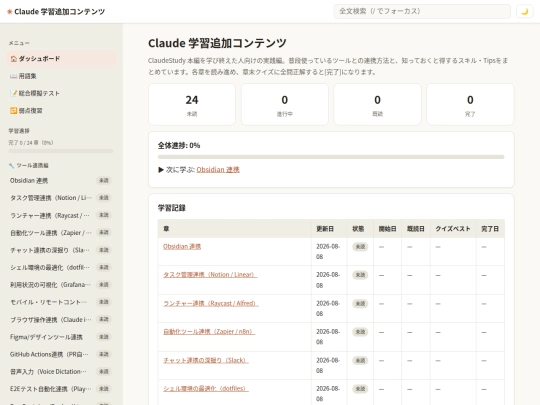The width and height of the screenshot is (540, 405).
Task: Click the クイズベスト column header
Action: pos(453,229)
